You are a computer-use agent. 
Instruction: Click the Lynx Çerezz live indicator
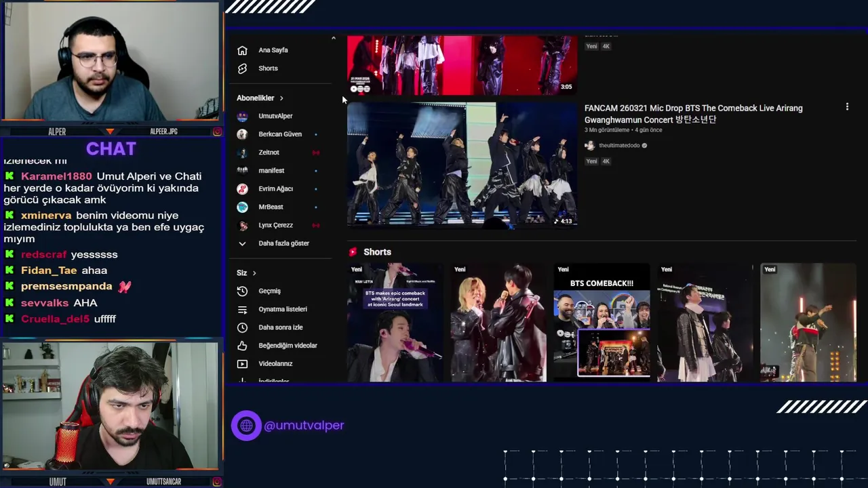pyautogui.click(x=315, y=225)
